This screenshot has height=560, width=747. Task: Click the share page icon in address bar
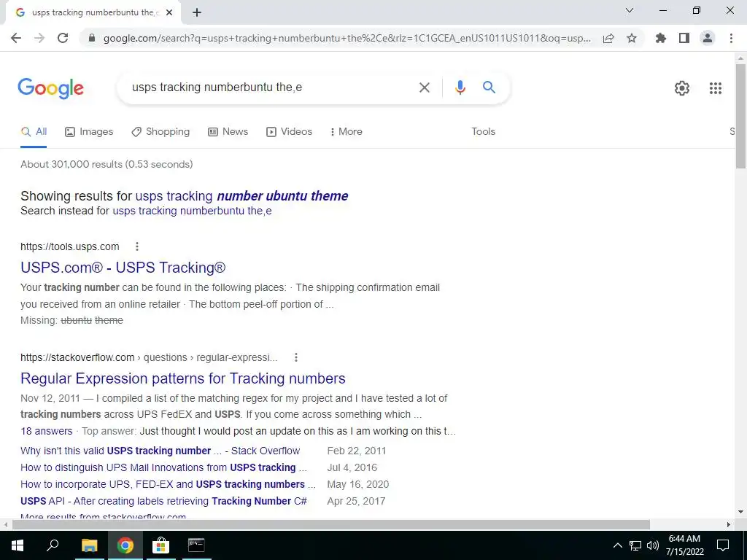point(608,38)
